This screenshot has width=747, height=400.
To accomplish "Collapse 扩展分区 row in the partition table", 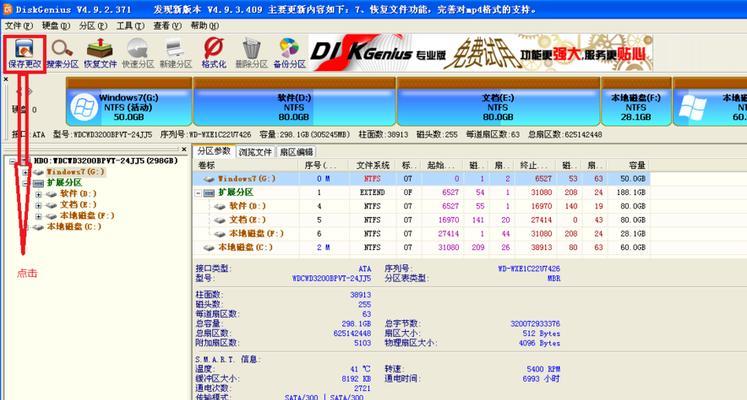I will (x=198, y=193).
